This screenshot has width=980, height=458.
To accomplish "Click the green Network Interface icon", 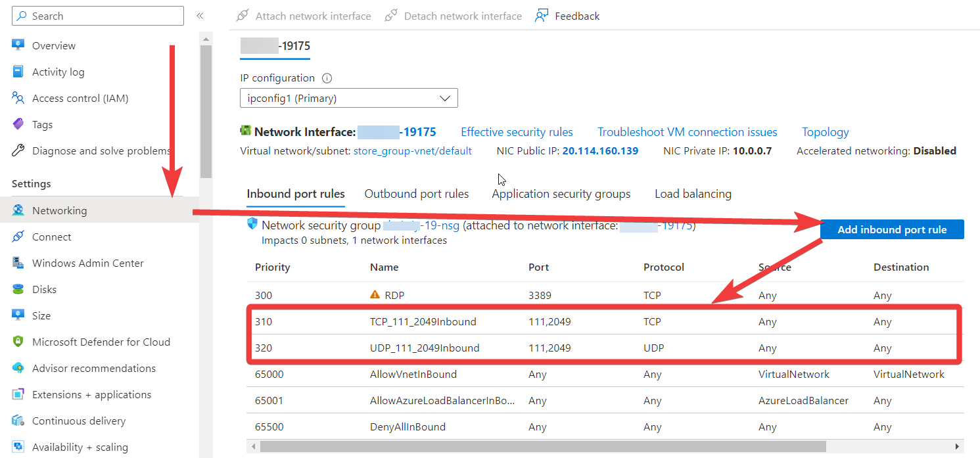I will click(x=246, y=131).
